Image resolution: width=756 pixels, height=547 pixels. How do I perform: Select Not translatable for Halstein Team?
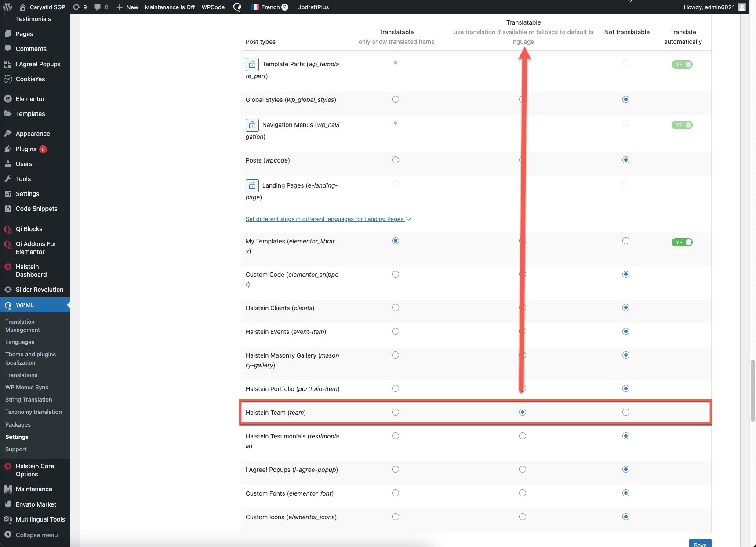(626, 412)
